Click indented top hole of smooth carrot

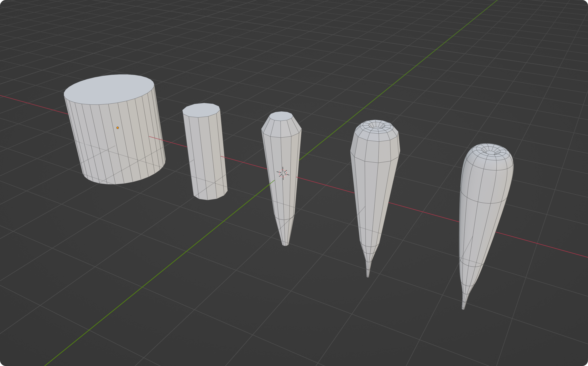click(x=491, y=152)
